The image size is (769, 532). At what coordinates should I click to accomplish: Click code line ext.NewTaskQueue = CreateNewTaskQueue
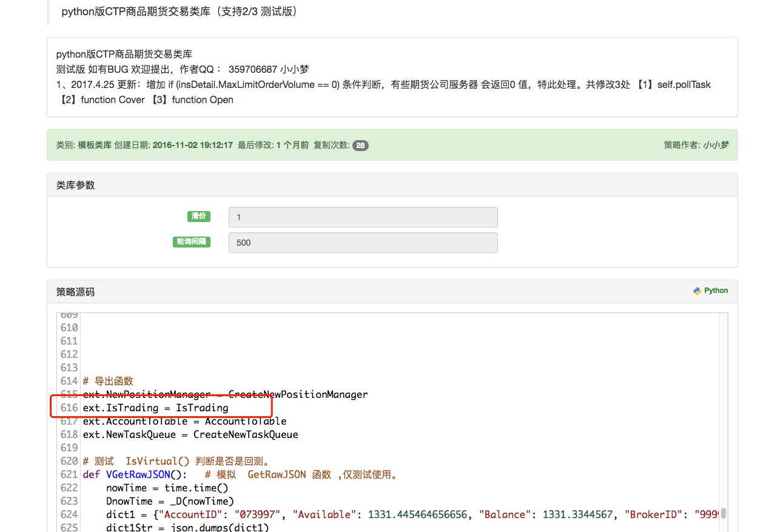point(190,434)
